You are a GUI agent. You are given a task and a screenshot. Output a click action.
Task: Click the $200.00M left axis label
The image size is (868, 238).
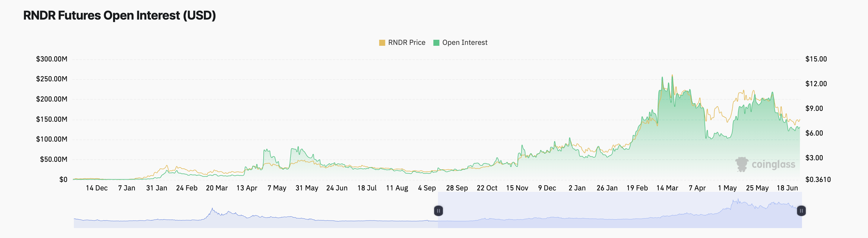tap(52, 99)
